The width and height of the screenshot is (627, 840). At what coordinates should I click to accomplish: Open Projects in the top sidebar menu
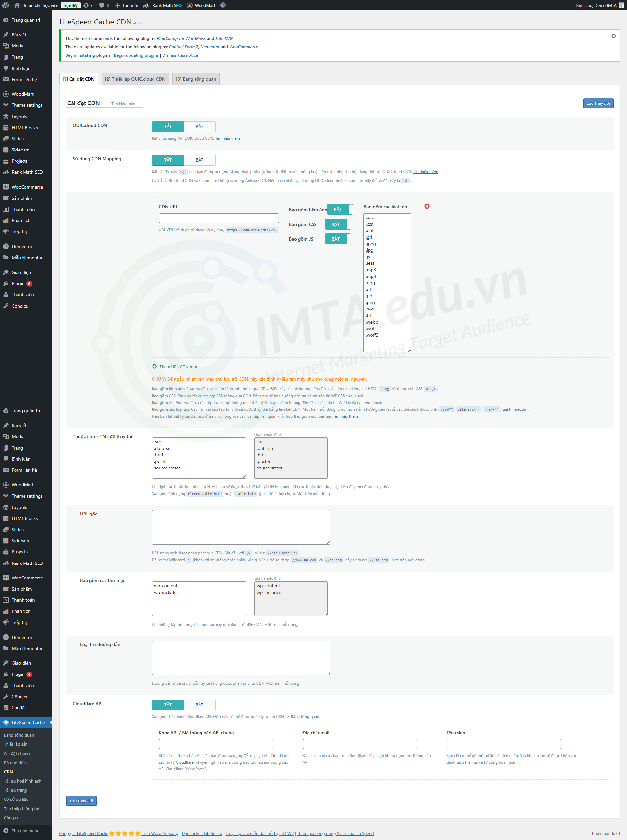(x=20, y=161)
